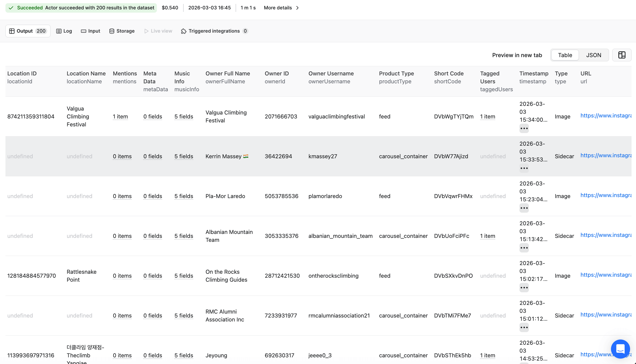The image size is (636, 364).
Task: Open the table layout columns icon
Action: [x=621, y=55]
